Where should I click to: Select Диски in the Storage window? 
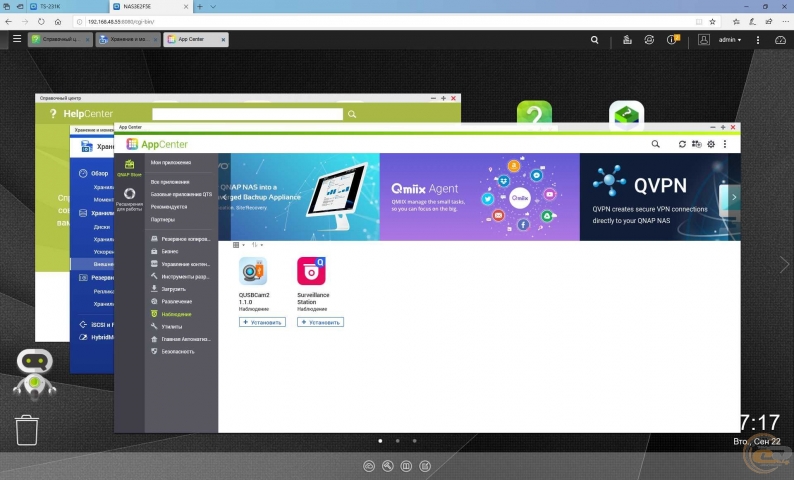(x=101, y=227)
